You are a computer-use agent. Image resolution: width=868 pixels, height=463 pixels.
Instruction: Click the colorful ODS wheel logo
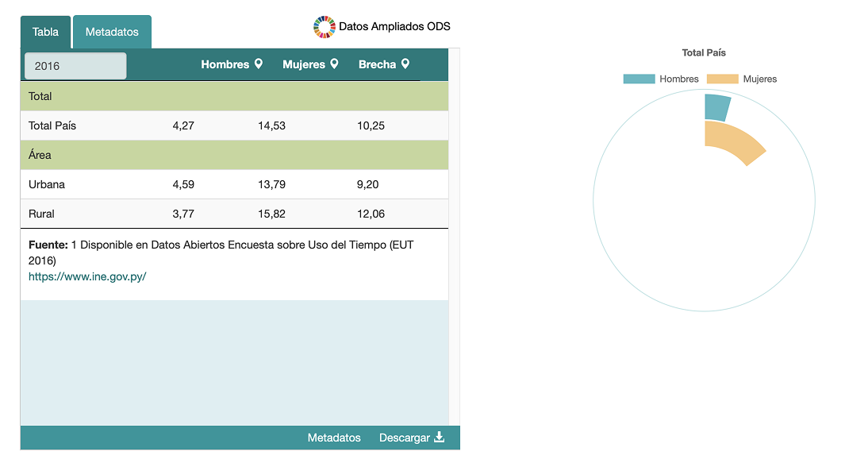tap(325, 27)
